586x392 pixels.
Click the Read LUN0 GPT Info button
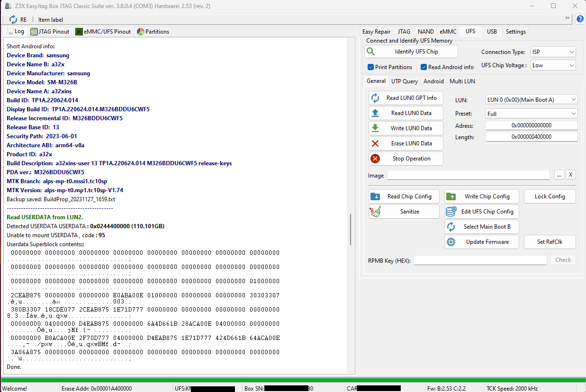tap(406, 98)
